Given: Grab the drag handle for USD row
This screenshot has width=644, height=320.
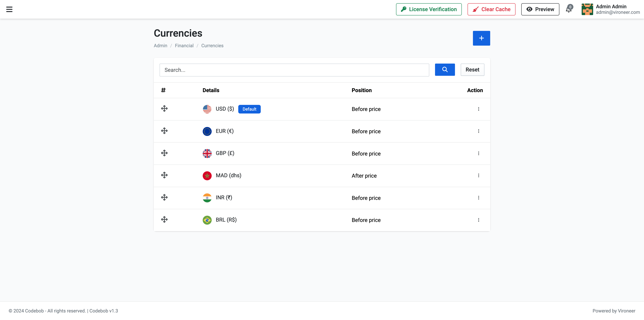Looking at the screenshot, I should [x=164, y=109].
